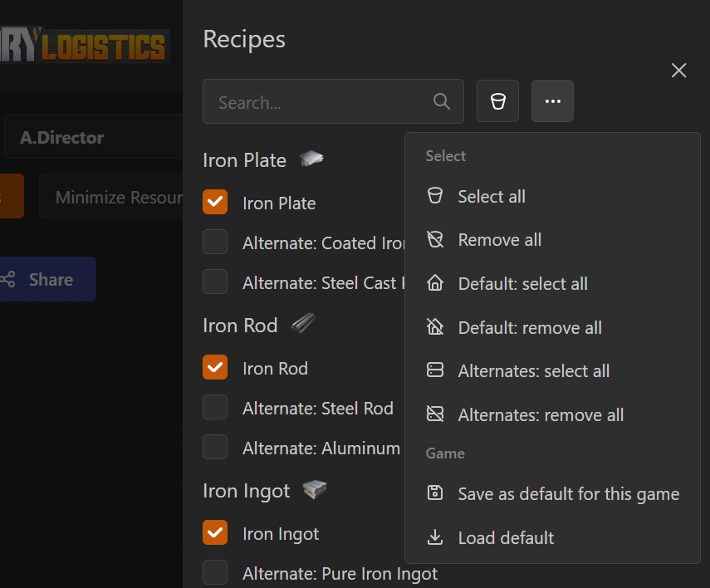Click the bucket filter icon beside the search box
Viewport: 710px width, 588px height.
click(497, 101)
